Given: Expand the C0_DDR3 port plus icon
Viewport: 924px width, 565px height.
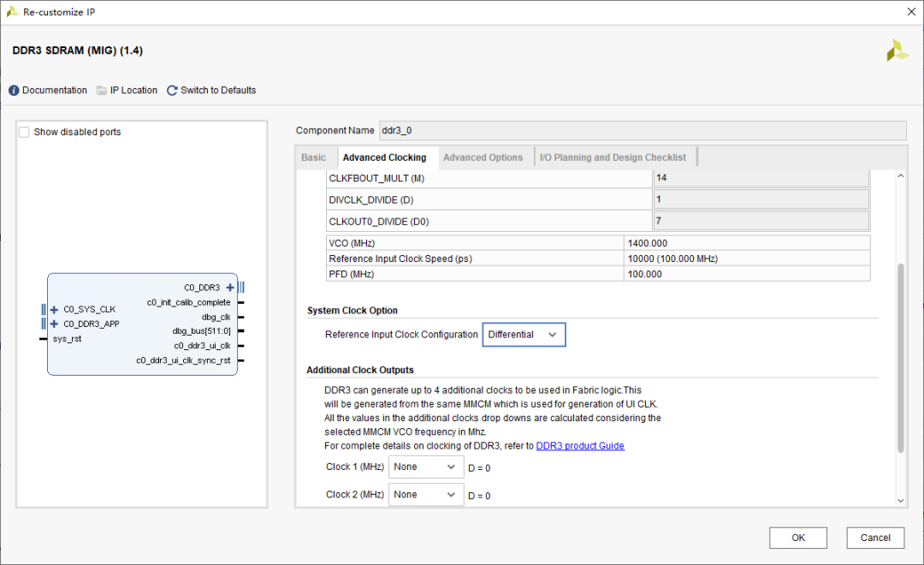Looking at the screenshot, I should 230,288.
